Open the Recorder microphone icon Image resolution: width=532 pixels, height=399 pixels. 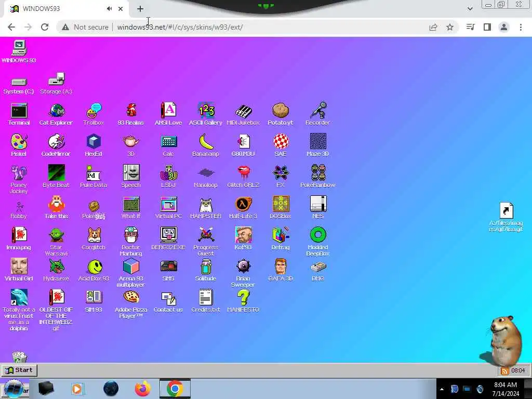(x=318, y=110)
